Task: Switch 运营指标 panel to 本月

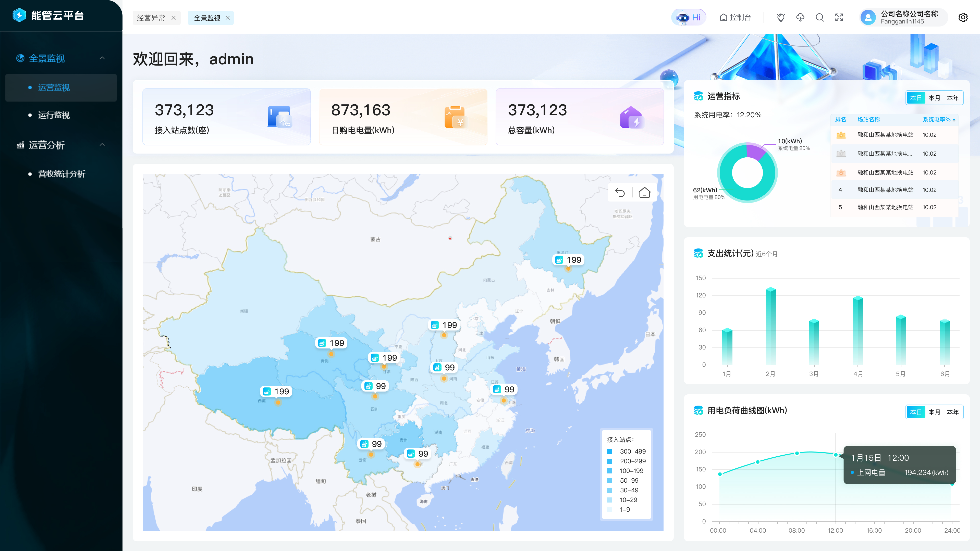Action: click(x=934, y=98)
